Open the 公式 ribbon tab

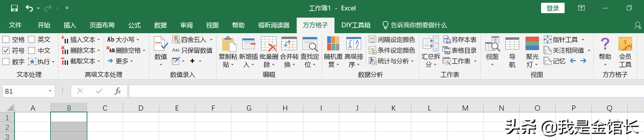134,25
